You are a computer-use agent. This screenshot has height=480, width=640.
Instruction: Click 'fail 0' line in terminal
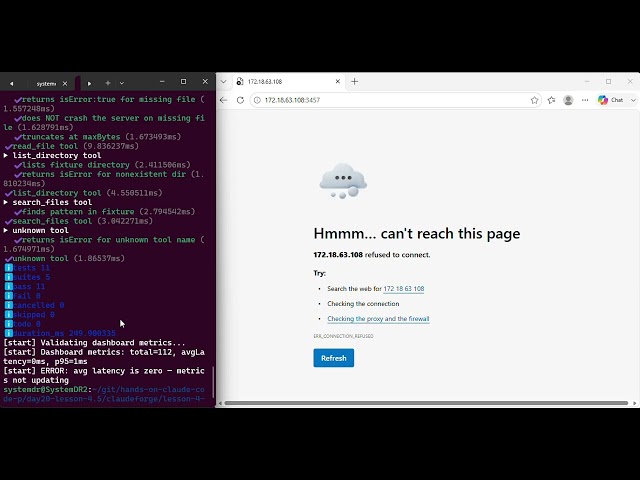22,296
